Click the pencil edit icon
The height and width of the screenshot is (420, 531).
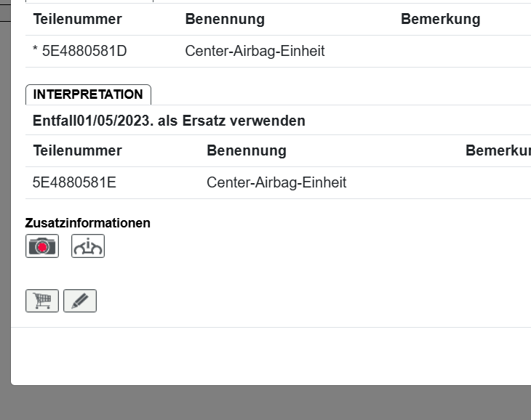(80, 301)
